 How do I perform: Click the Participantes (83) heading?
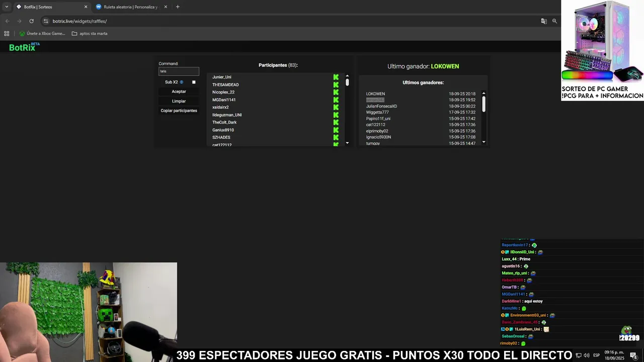tap(278, 65)
